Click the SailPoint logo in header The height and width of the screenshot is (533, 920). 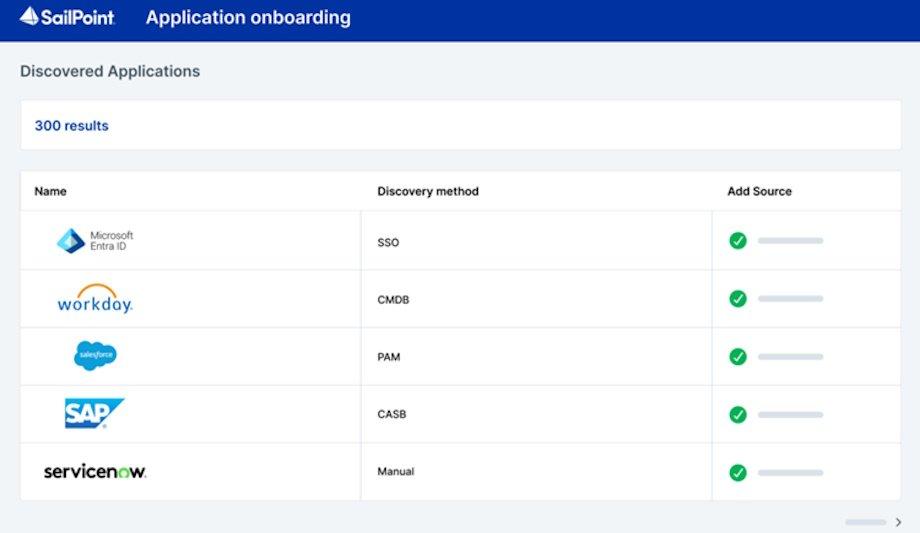click(67, 17)
